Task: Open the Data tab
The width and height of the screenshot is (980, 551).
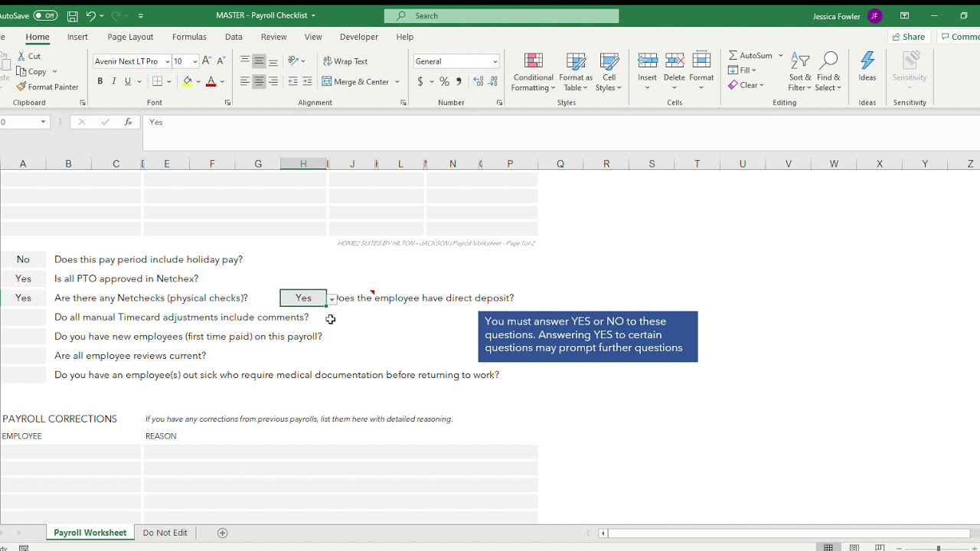Action: tap(234, 37)
